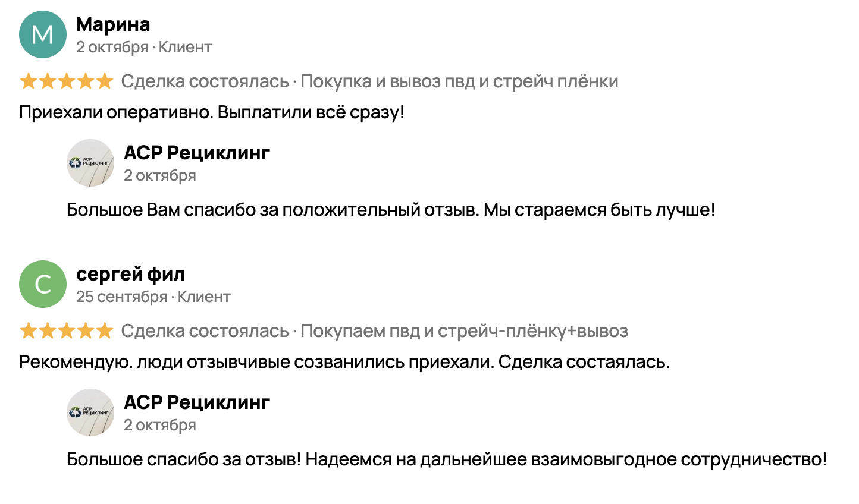Open АСР Рециклинг name in second reply
This screenshot has width=859, height=504.
click(x=197, y=402)
